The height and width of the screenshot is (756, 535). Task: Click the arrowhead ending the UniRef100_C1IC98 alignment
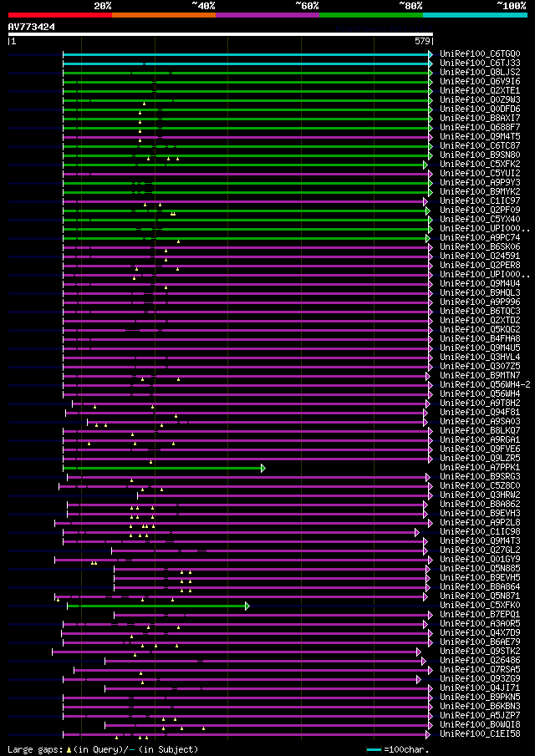point(417,532)
